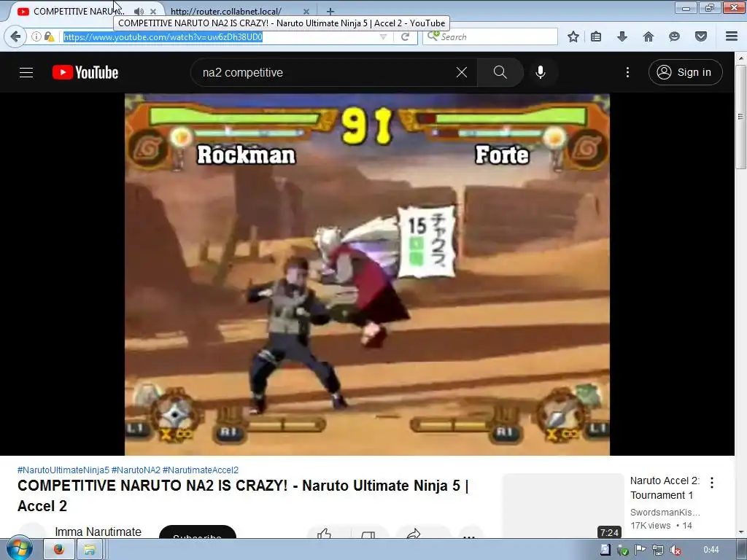Open the YouTube guide hamburger menu
This screenshot has width=747, height=560.
(26, 72)
